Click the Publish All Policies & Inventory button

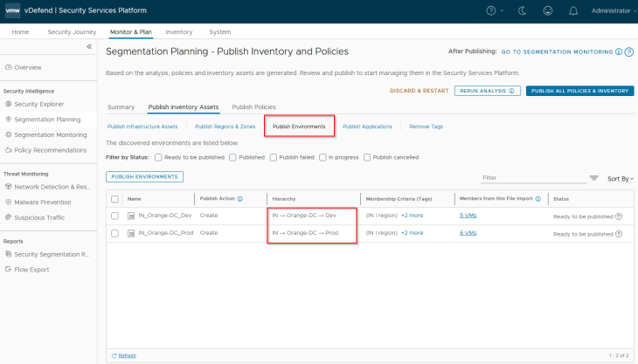click(x=579, y=91)
